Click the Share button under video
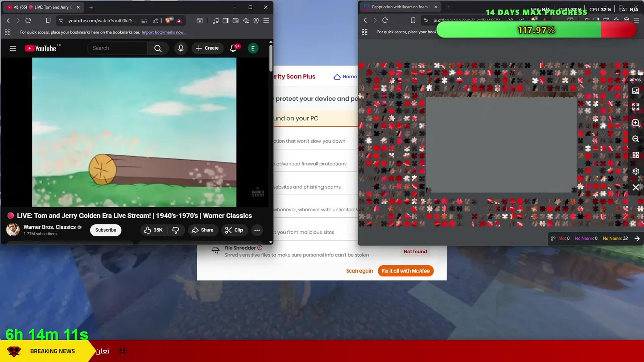The image size is (644, 362). point(202,230)
